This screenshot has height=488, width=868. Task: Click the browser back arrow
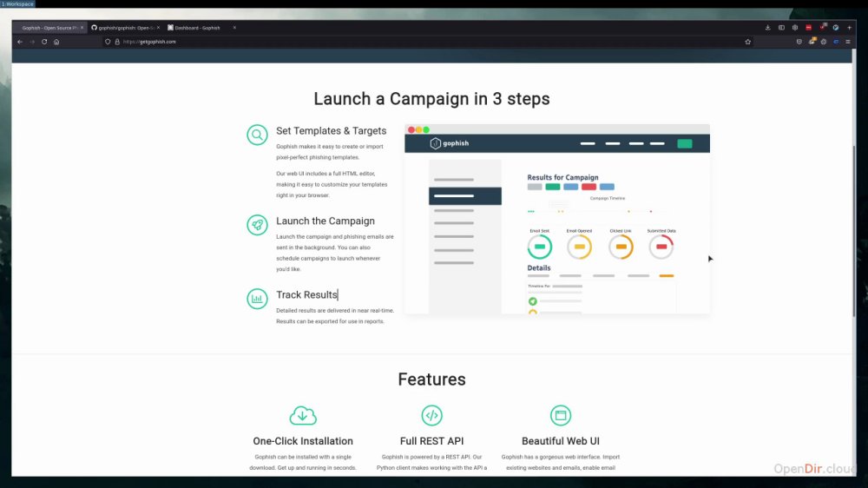(20, 42)
